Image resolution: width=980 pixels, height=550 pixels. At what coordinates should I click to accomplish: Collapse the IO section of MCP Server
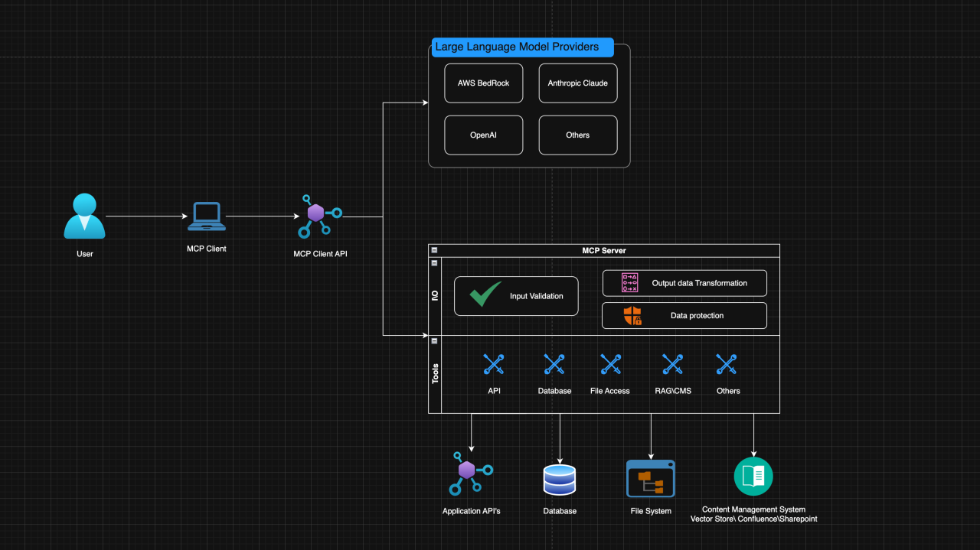coord(434,262)
